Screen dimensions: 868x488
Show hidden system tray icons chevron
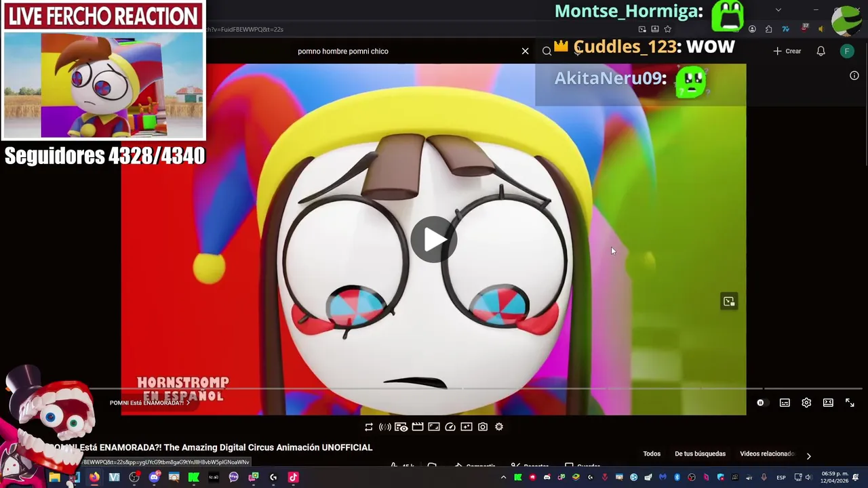pyautogui.click(x=503, y=478)
